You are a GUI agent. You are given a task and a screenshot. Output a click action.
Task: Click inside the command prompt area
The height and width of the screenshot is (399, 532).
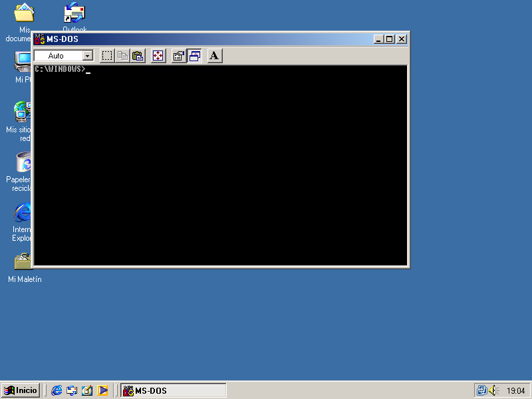coord(219,166)
